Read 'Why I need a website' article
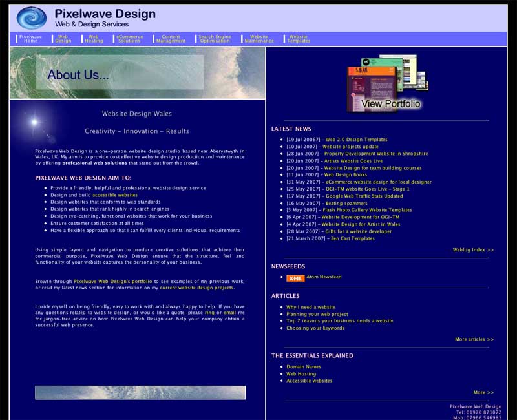517x420 pixels. [311, 308]
